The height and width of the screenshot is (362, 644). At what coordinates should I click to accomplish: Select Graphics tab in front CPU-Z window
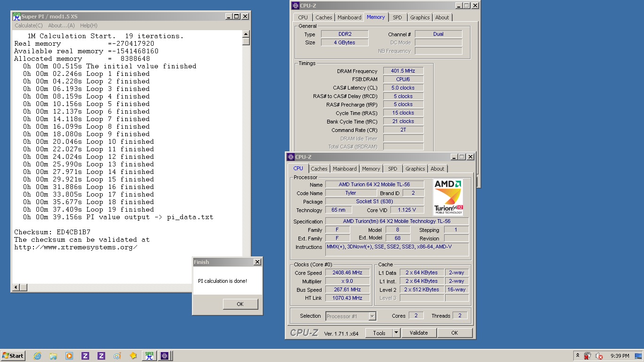click(x=415, y=169)
